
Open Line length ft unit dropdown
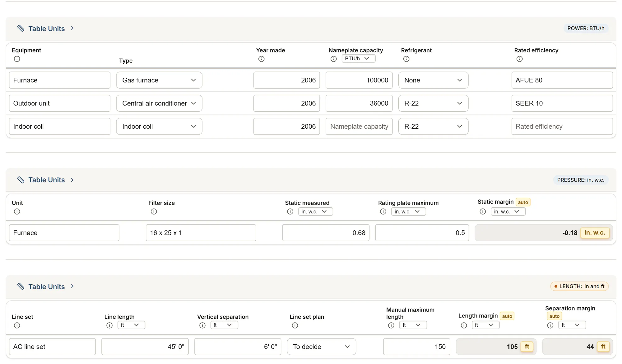tap(131, 325)
